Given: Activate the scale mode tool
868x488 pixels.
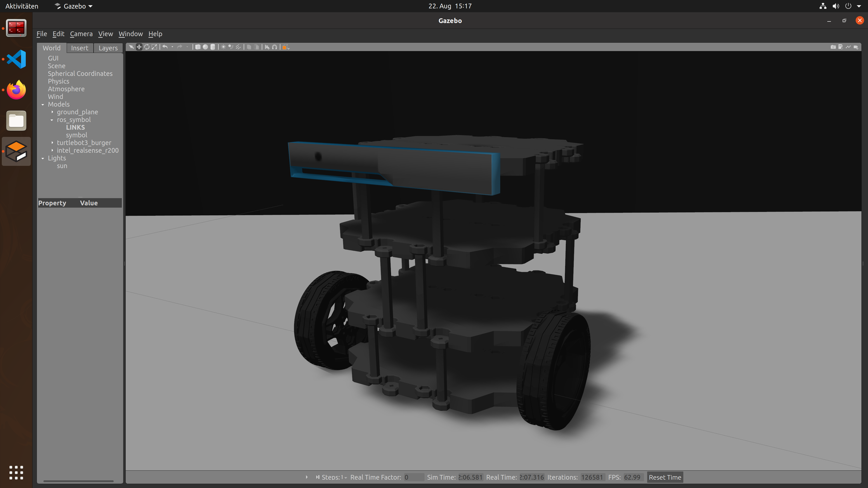Looking at the screenshot, I should (154, 47).
